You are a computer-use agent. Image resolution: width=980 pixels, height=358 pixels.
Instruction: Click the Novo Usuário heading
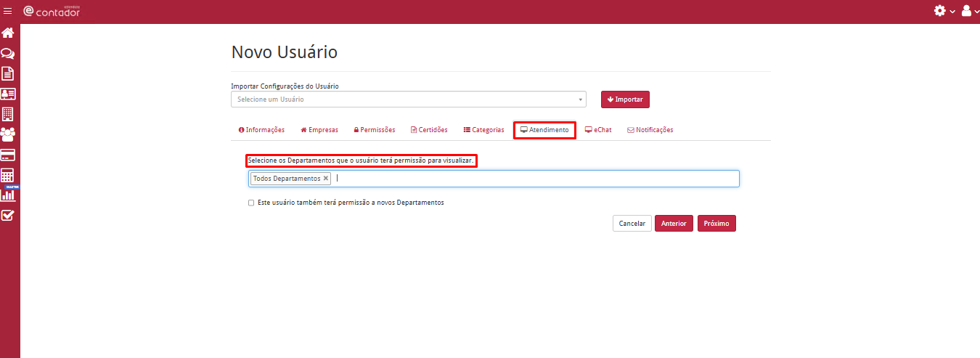pos(285,52)
